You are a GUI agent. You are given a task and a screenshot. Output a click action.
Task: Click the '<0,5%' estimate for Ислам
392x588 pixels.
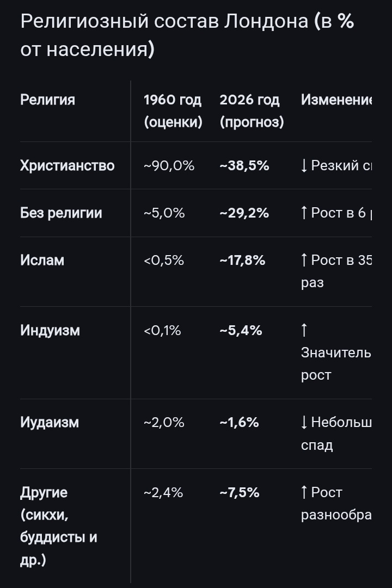tap(164, 260)
